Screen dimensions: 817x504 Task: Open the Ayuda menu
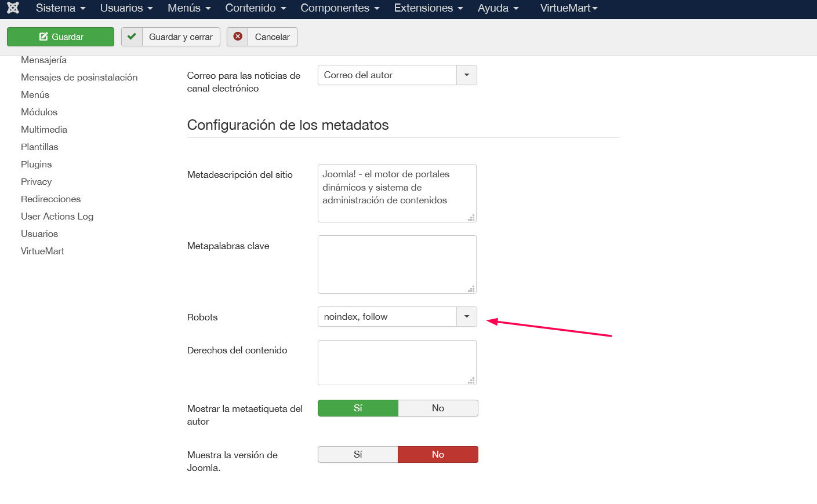click(498, 8)
